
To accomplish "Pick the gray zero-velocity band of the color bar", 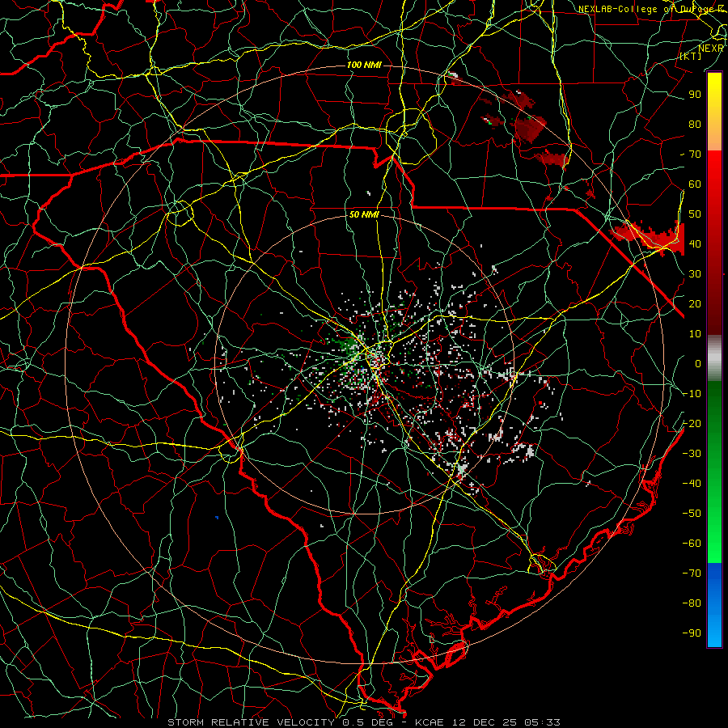I will [x=714, y=358].
